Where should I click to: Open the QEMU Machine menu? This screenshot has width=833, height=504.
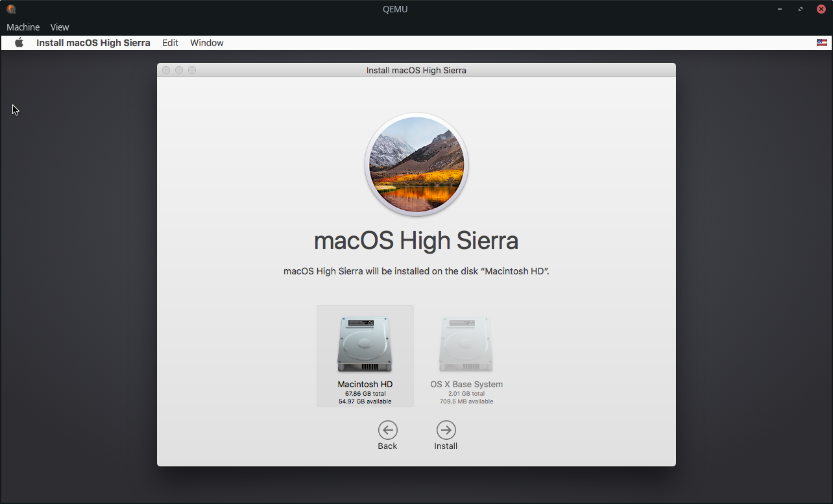click(23, 27)
